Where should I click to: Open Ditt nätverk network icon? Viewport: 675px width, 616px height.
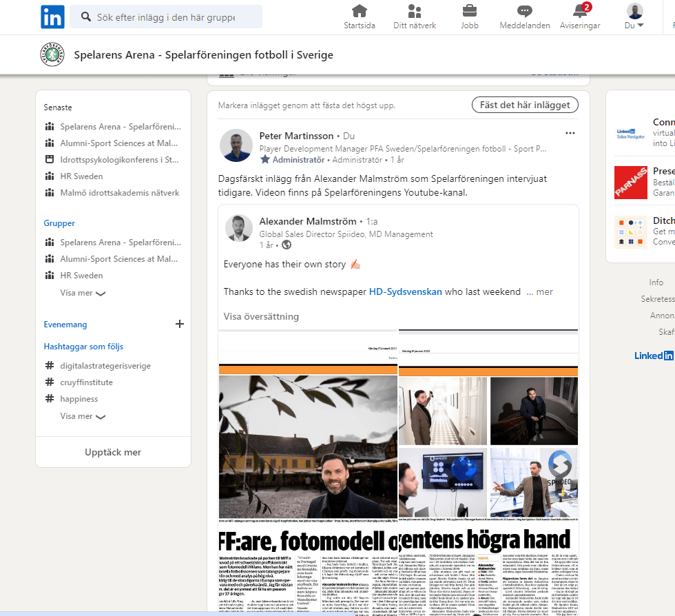click(414, 11)
